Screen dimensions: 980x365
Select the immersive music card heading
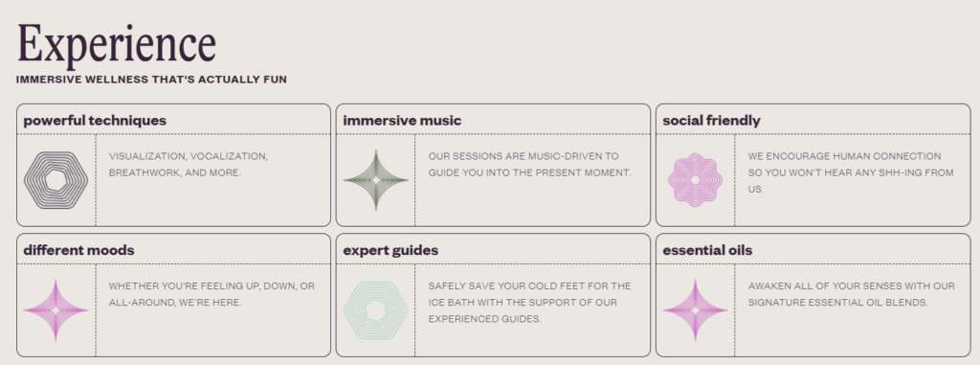click(x=402, y=120)
